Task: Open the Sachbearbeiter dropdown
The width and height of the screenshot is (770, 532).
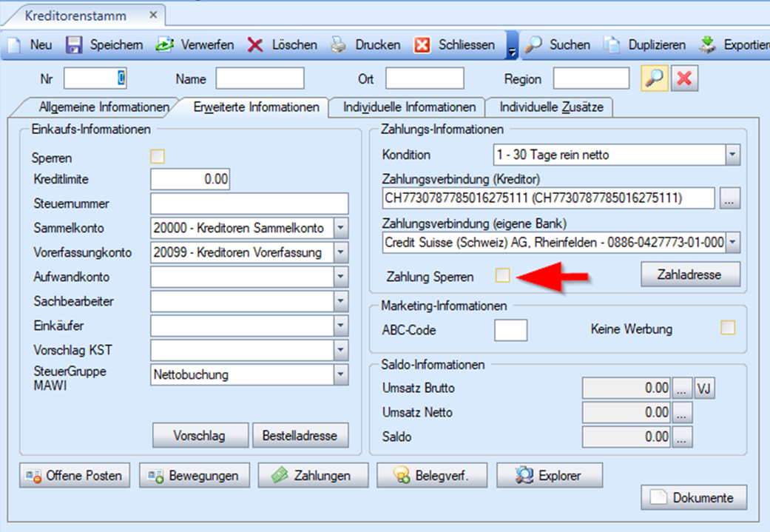Action: (x=341, y=301)
